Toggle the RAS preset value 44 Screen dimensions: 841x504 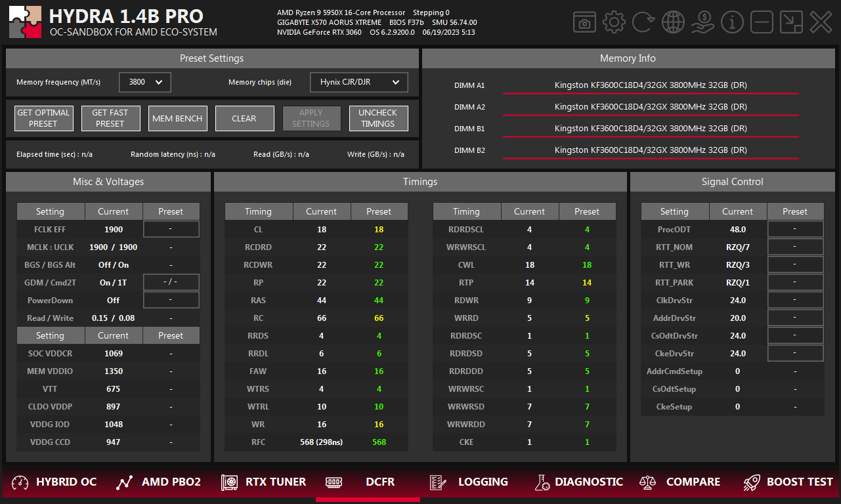pyautogui.click(x=379, y=301)
